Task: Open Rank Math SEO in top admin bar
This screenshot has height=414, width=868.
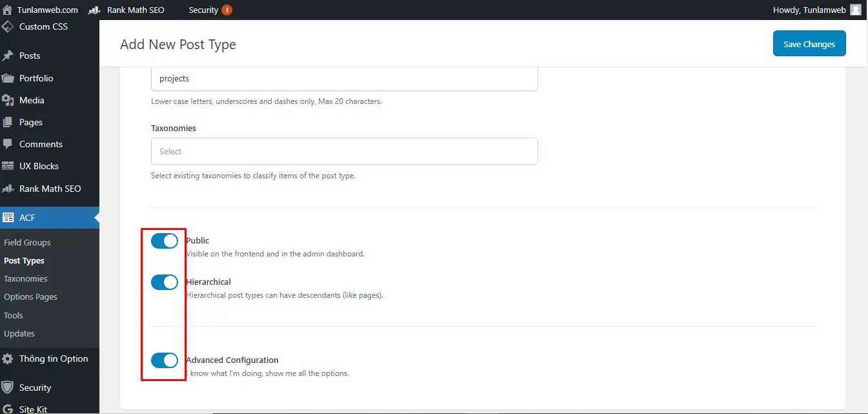Action: coord(136,10)
